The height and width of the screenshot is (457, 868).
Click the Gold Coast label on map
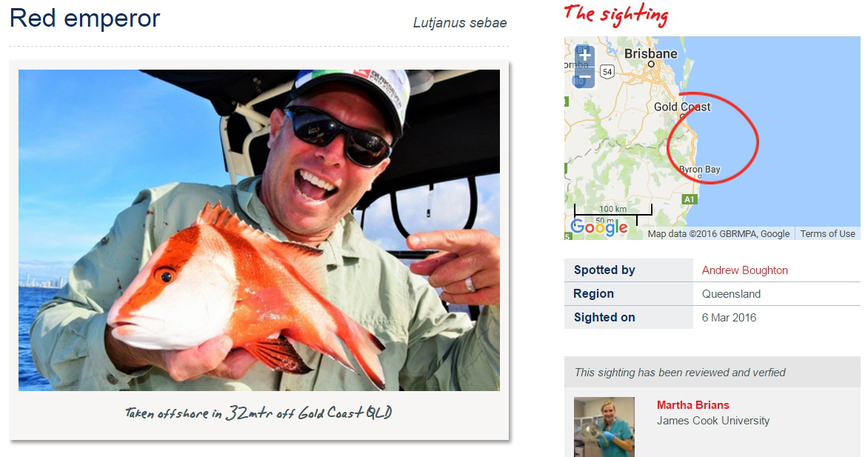[682, 107]
